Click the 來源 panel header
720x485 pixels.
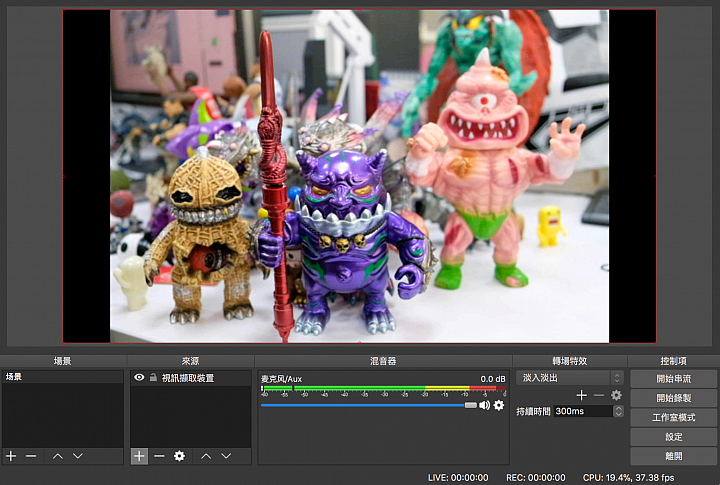pos(190,361)
